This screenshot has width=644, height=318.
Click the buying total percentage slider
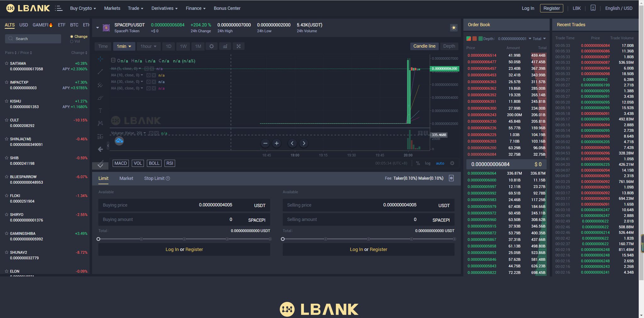98,239
